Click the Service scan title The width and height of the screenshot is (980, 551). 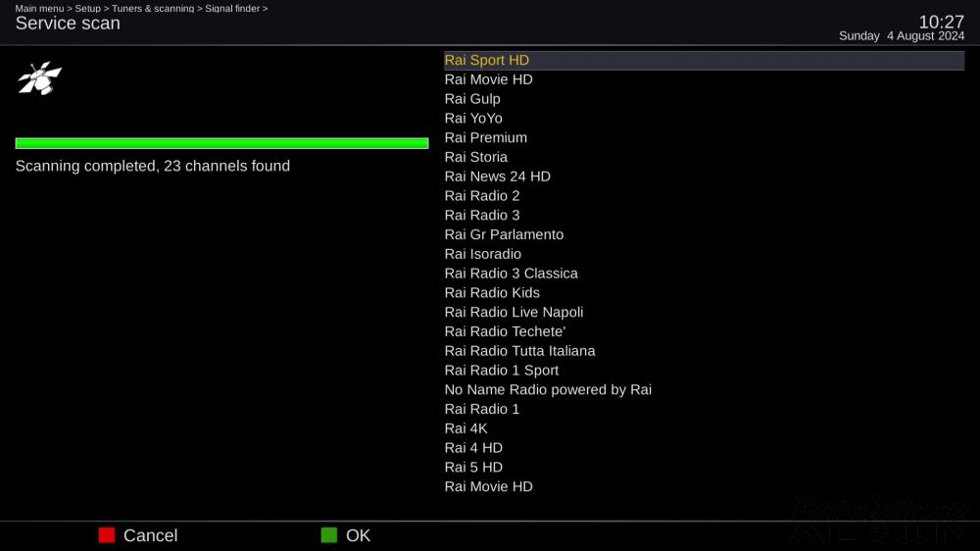point(68,24)
